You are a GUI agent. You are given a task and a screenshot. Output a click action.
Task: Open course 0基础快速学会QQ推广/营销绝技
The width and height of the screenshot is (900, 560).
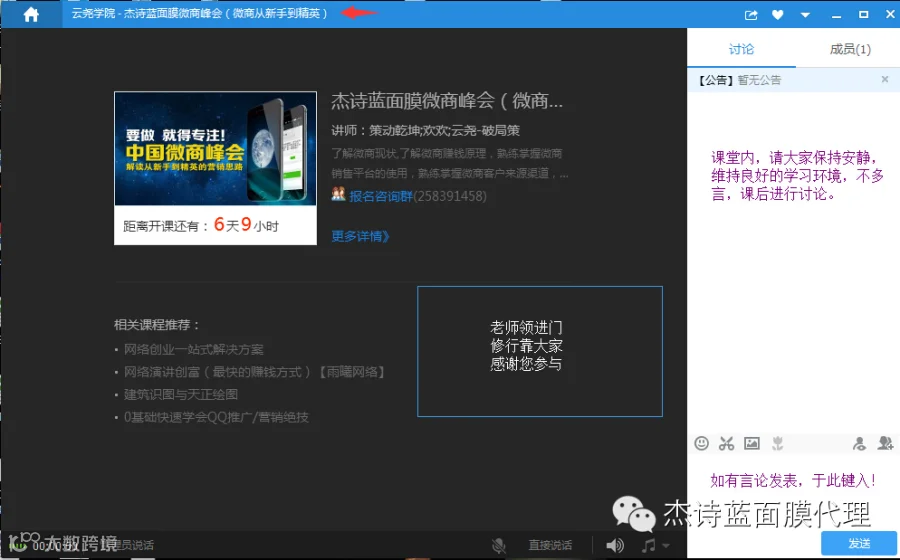click(x=216, y=417)
